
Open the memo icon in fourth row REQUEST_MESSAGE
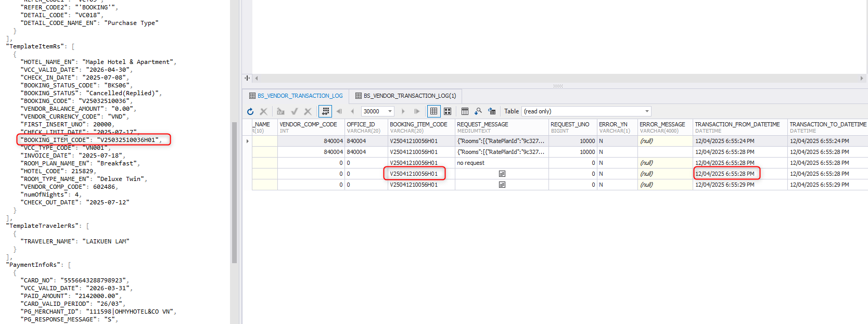click(x=502, y=174)
